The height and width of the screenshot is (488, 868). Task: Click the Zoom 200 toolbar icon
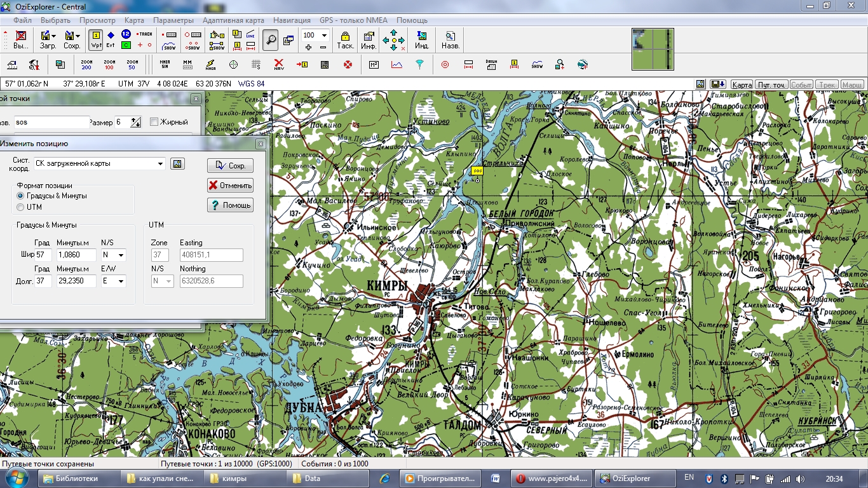coord(86,64)
